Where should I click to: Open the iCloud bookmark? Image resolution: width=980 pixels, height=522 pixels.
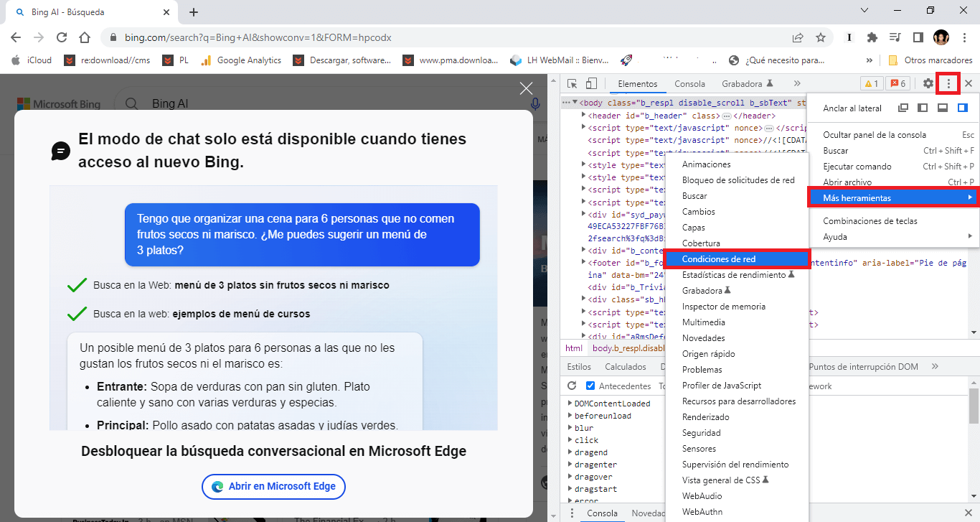31,60
